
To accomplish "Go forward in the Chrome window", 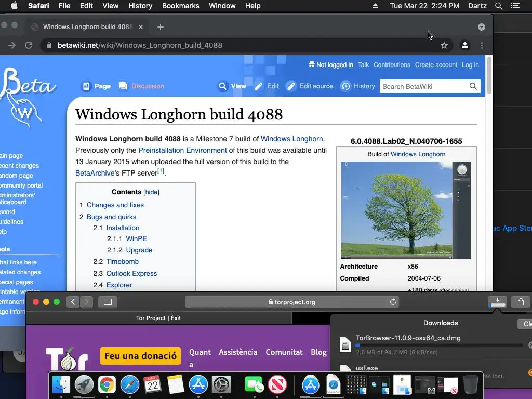I will 12,45.
